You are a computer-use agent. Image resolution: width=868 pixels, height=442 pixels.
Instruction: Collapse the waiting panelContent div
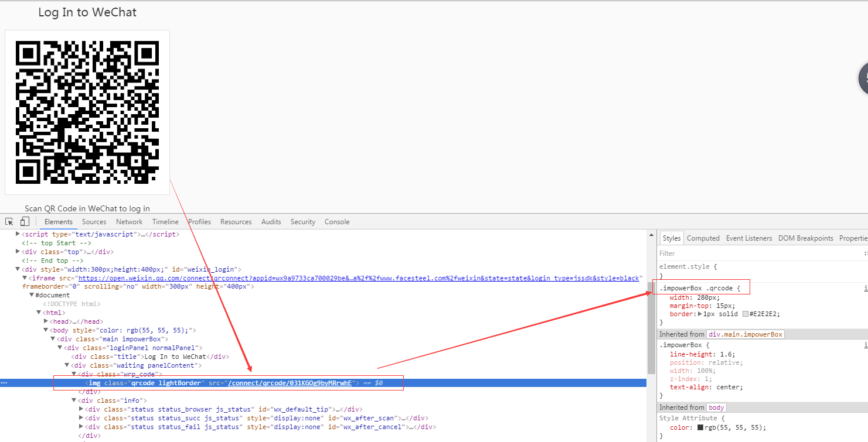[x=67, y=366]
